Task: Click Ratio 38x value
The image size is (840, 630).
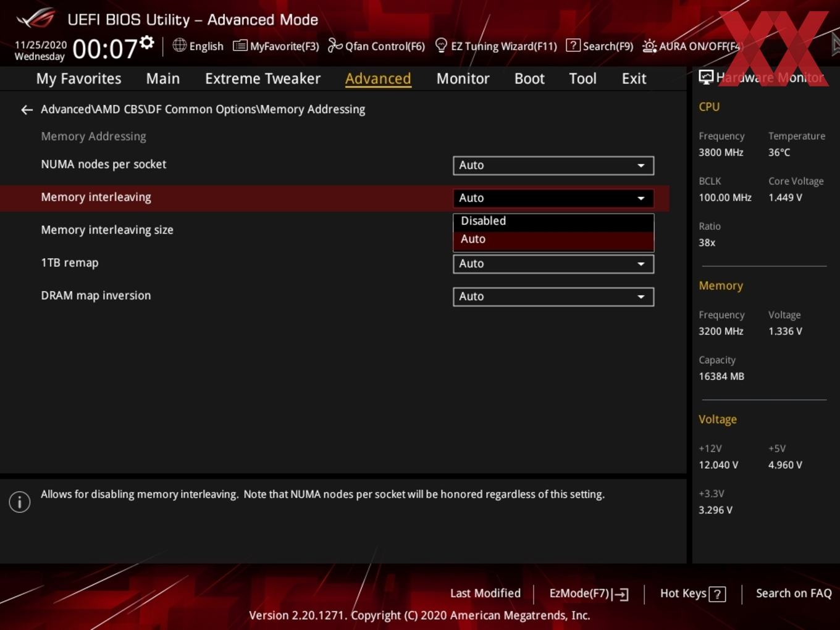Action: 707,243
